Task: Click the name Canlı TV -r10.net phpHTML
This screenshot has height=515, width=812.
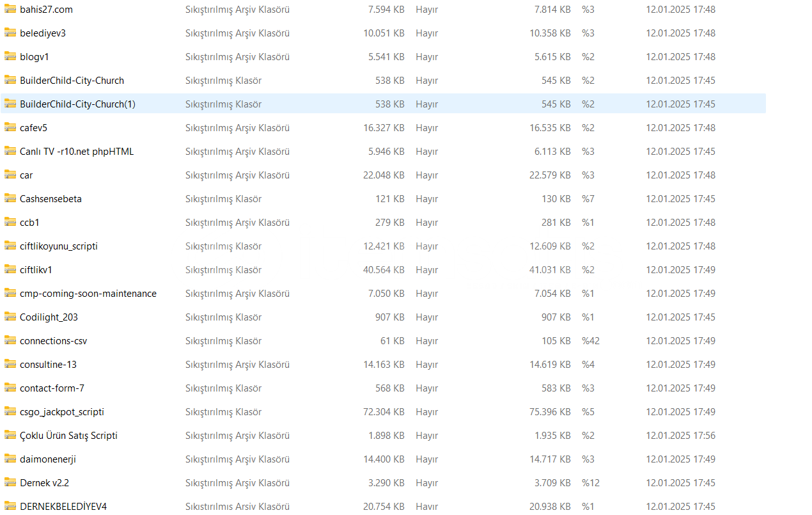Action: (x=77, y=152)
